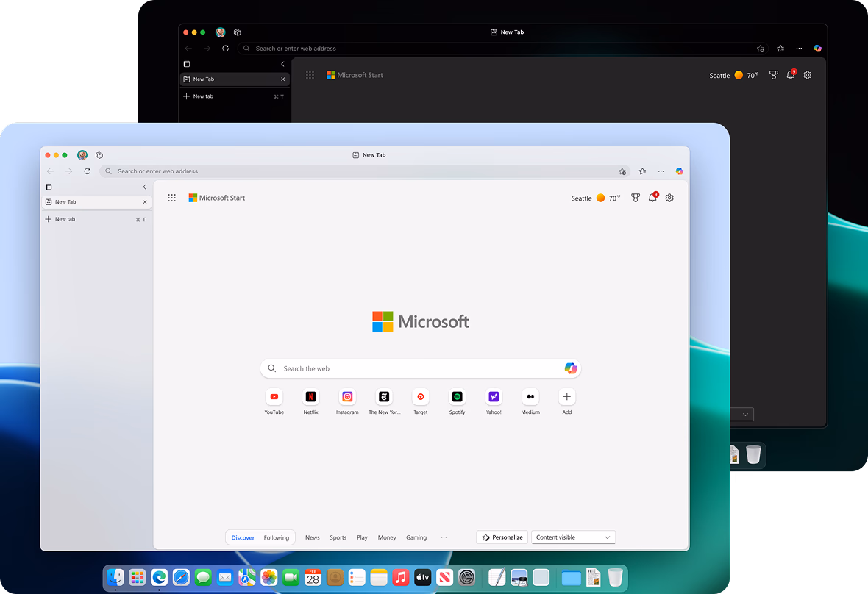Image resolution: width=868 pixels, height=594 pixels.
Task: Open page settings gear in light window
Action: [669, 198]
